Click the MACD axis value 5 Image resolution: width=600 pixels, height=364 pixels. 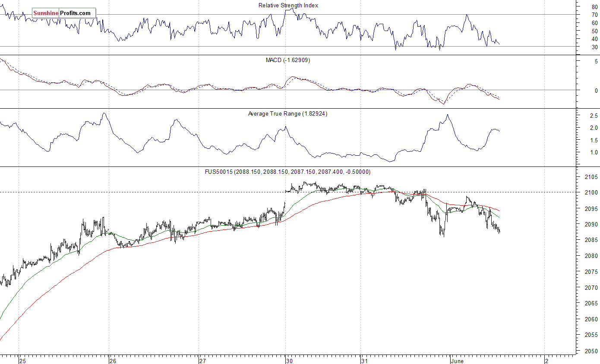point(596,62)
